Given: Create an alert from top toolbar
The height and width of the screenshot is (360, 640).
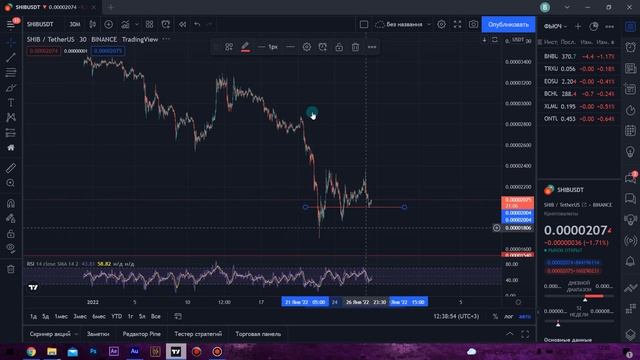Looking at the screenshot, I should point(166,24).
